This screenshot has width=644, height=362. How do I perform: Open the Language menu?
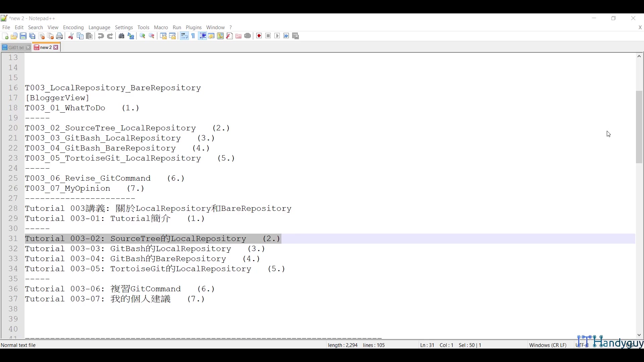99,27
